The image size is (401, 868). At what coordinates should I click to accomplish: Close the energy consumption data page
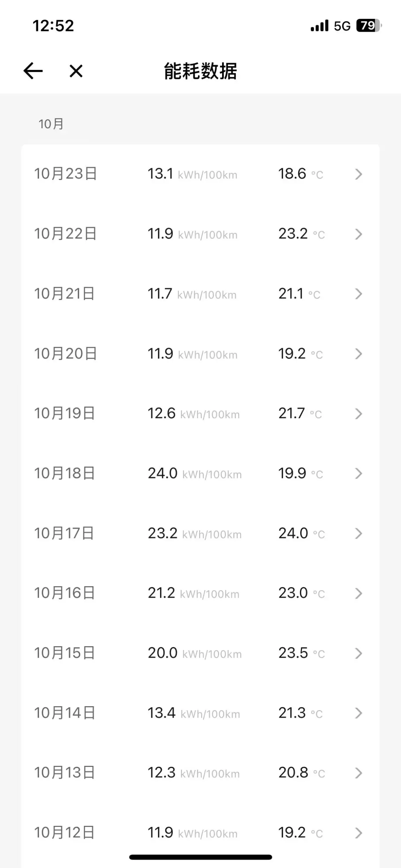(76, 71)
